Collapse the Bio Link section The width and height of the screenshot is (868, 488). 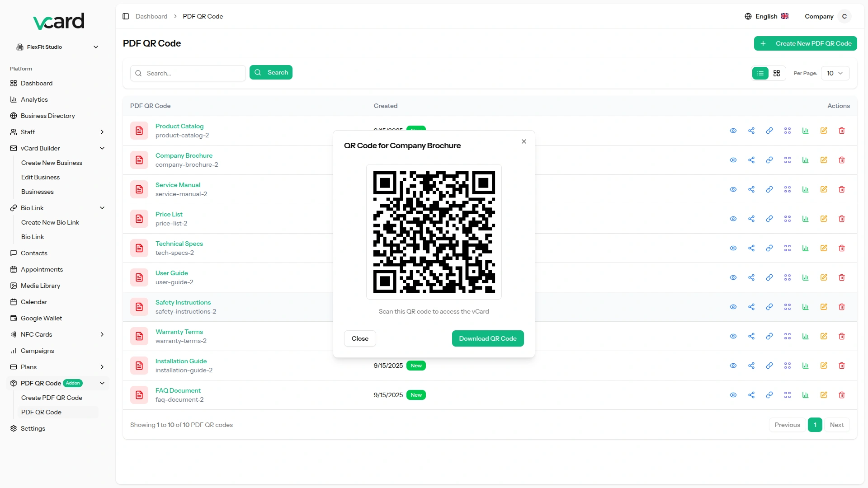(x=58, y=208)
